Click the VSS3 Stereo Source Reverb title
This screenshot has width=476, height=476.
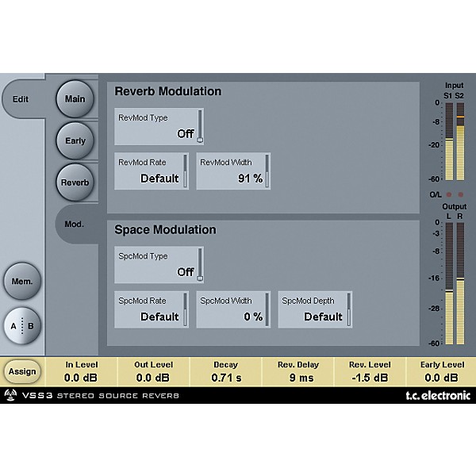101,396
